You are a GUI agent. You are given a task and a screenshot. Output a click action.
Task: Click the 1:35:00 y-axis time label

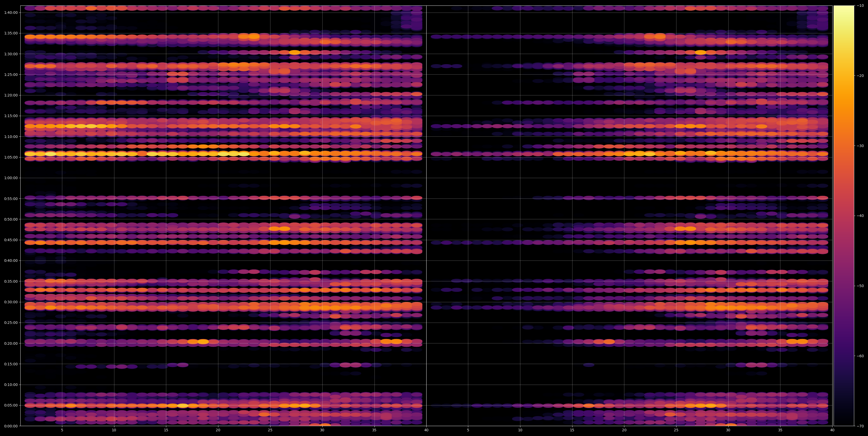11,33
